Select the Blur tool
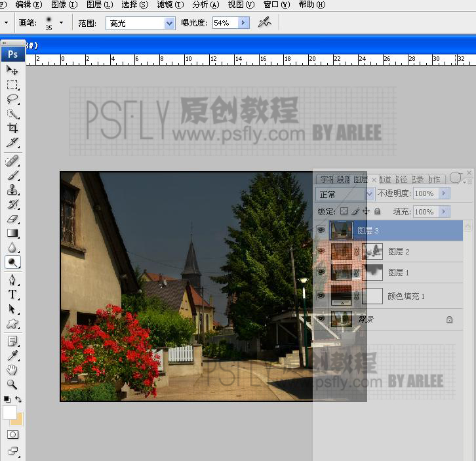This screenshot has height=461, width=476. click(12, 247)
